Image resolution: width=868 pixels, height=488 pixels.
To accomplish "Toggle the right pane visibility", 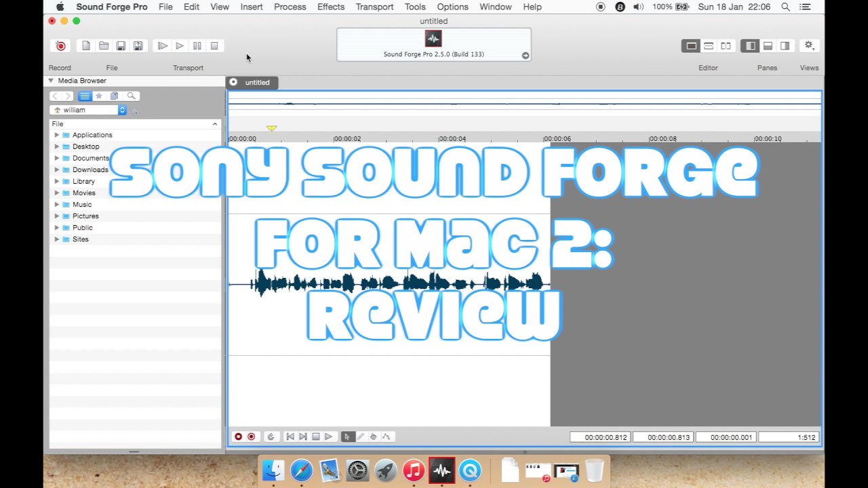I will [785, 46].
